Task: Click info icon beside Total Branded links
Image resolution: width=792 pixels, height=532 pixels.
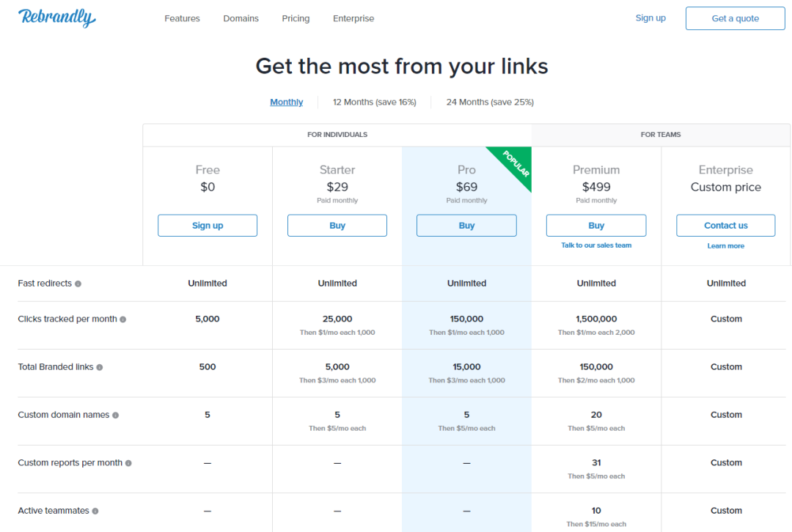Action: click(x=100, y=367)
